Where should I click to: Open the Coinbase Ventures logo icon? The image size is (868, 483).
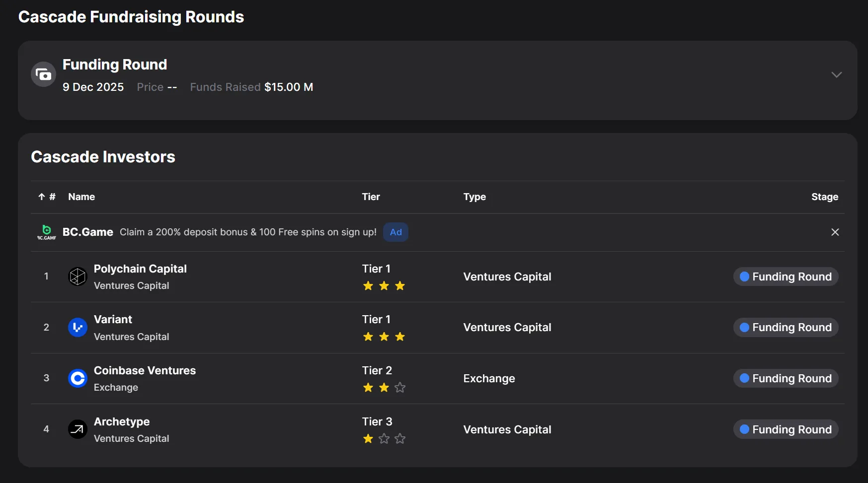[x=78, y=378]
